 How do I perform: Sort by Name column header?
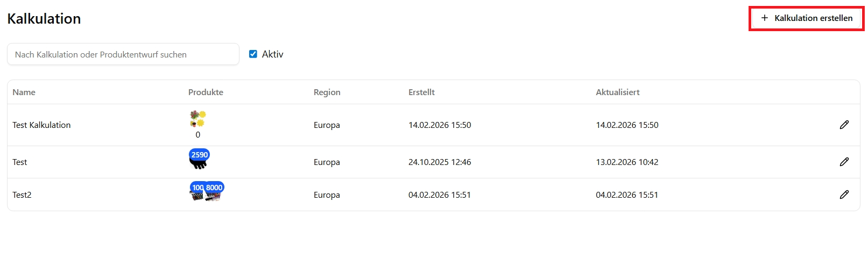click(x=24, y=92)
